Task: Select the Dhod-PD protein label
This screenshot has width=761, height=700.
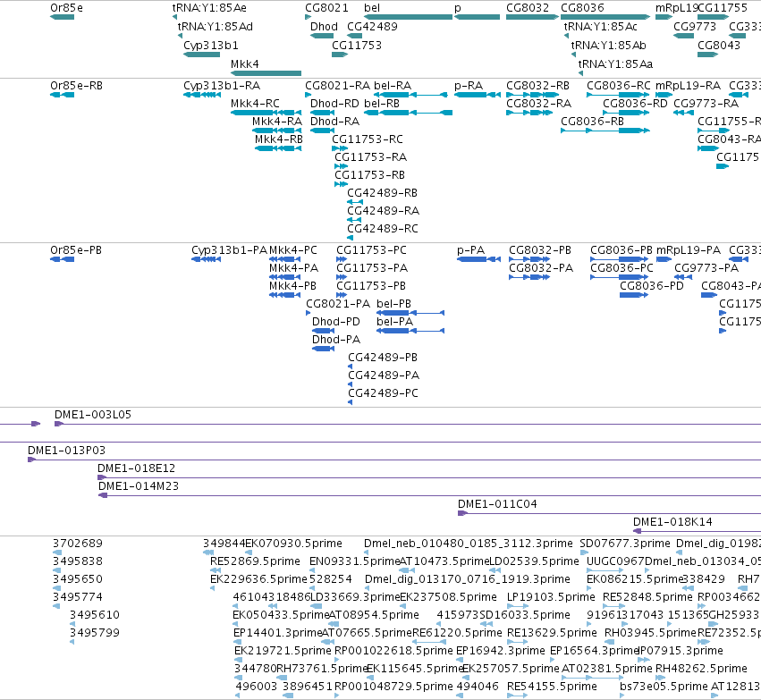Action: [336, 322]
